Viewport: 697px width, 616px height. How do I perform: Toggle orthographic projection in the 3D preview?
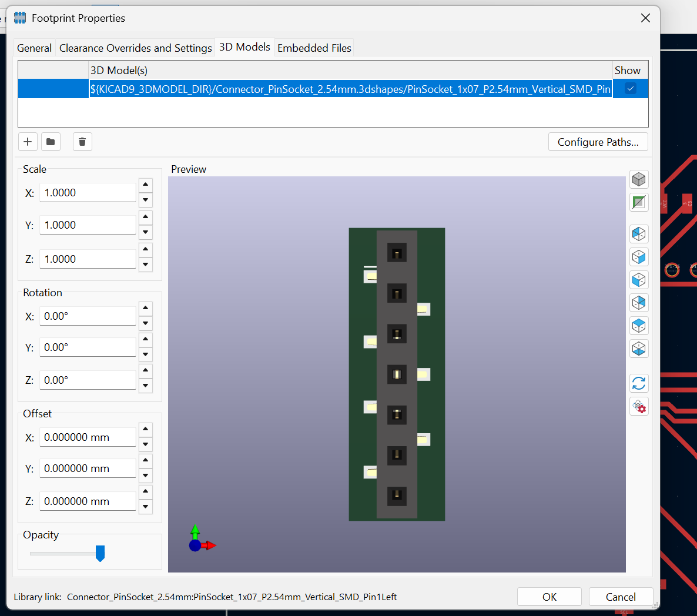pyautogui.click(x=639, y=179)
